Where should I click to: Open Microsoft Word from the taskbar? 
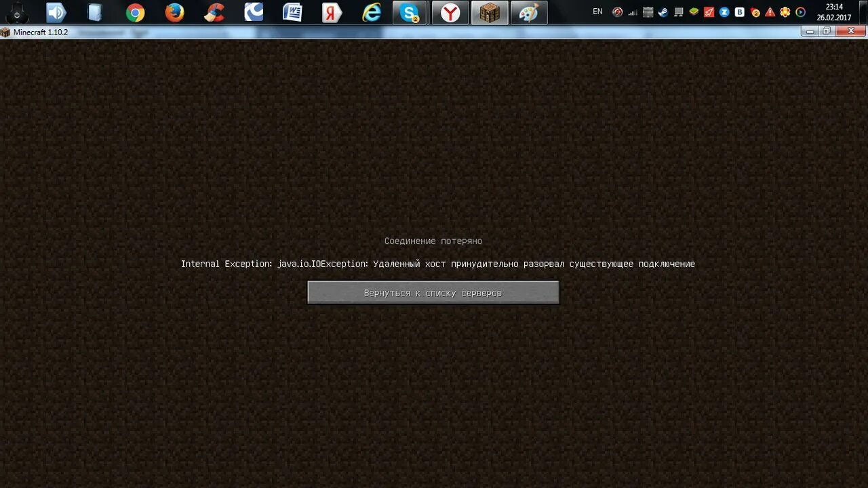point(292,12)
